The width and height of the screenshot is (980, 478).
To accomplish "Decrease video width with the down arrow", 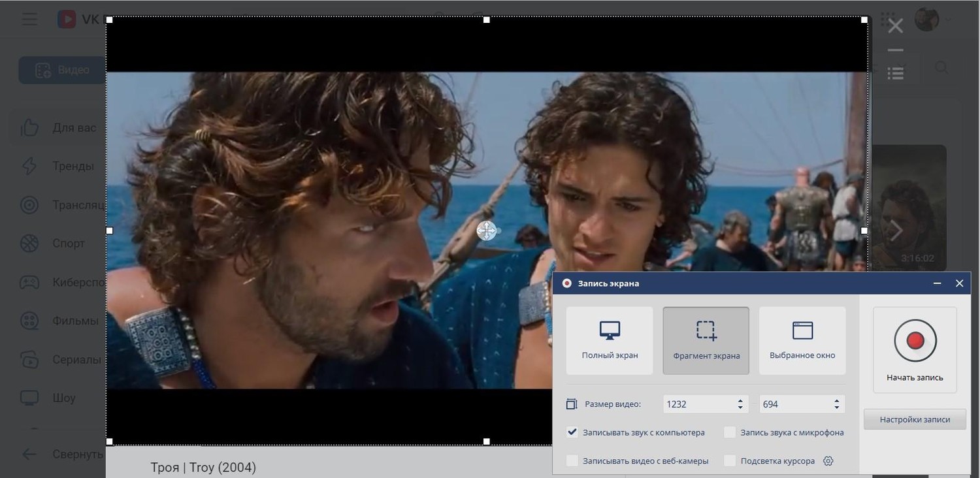I will tap(740, 408).
